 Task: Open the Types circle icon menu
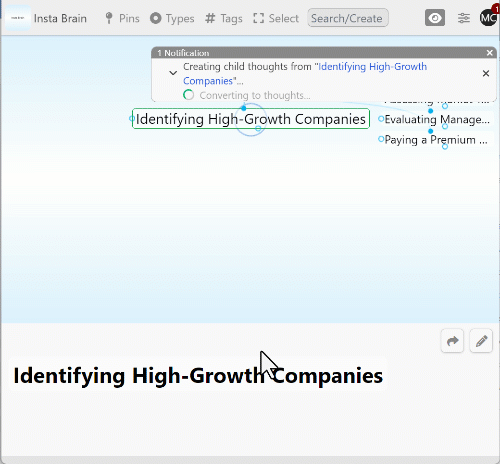[x=172, y=18]
